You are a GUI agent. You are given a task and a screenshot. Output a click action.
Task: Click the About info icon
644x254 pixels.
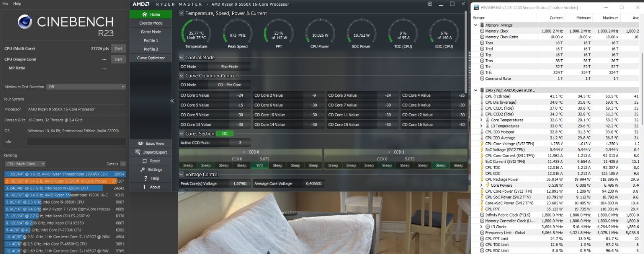pyautogui.click(x=144, y=187)
